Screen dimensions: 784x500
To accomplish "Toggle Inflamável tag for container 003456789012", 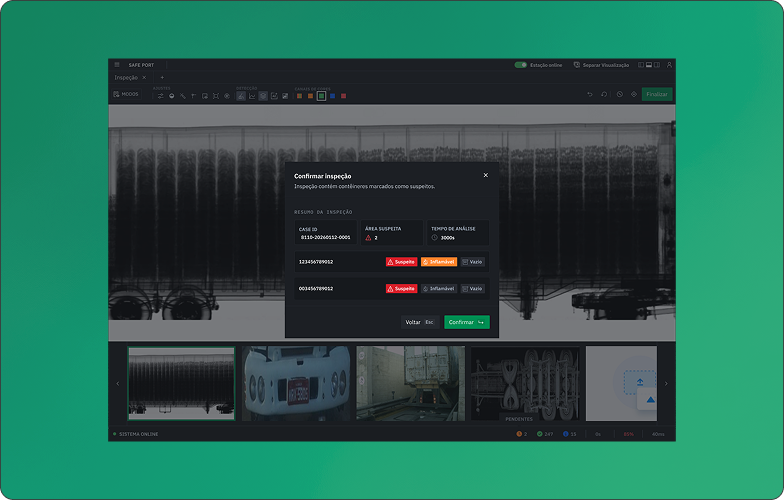I will pyautogui.click(x=439, y=288).
